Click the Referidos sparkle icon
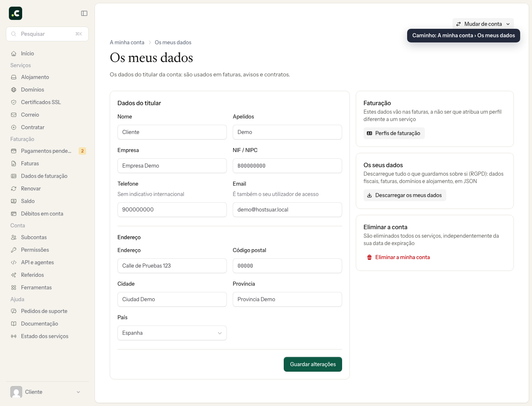 coord(14,275)
